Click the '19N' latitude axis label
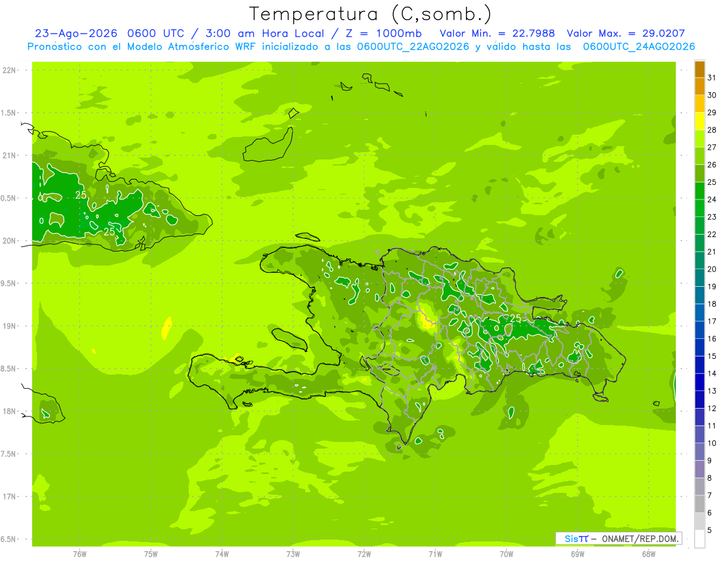Viewport: 728px width, 562px height. click(9, 326)
